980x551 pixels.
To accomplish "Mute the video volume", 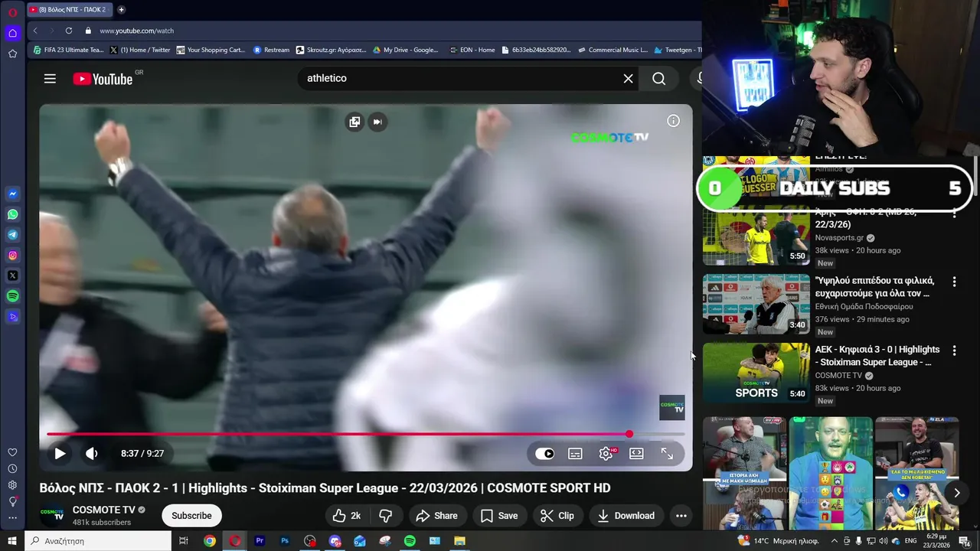I will 92,453.
